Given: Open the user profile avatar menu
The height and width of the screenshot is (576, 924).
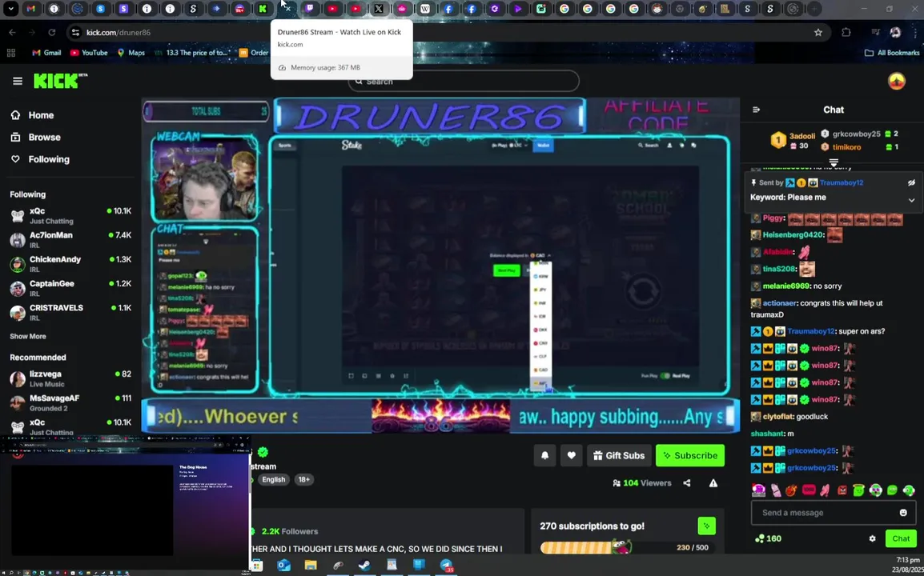Looking at the screenshot, I should [x=896, y=82].
